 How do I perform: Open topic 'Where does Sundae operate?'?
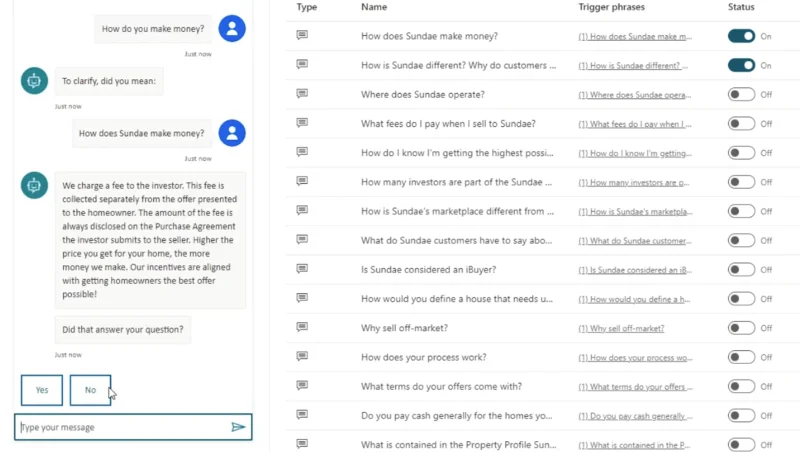423,94
